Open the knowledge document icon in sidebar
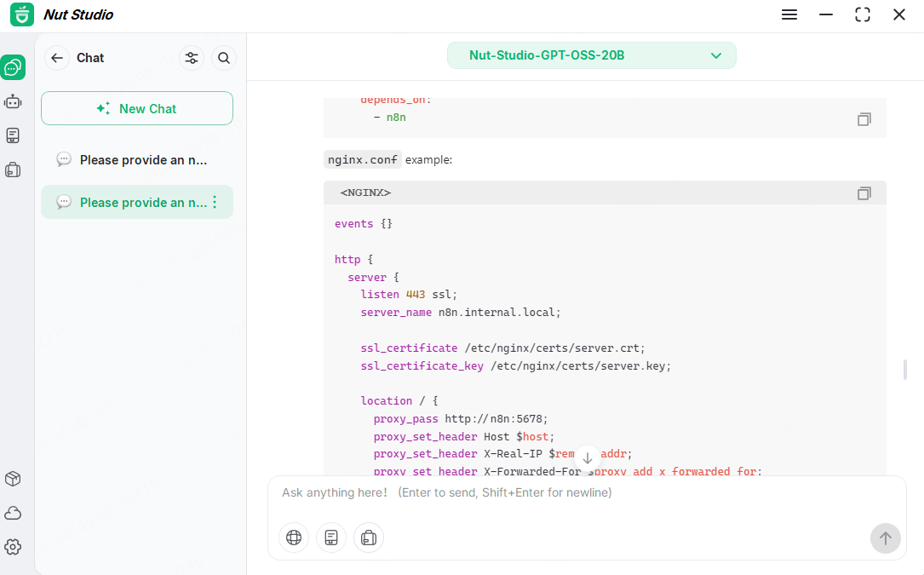Viewport: 924px width, 575px height. click(13, 135)
